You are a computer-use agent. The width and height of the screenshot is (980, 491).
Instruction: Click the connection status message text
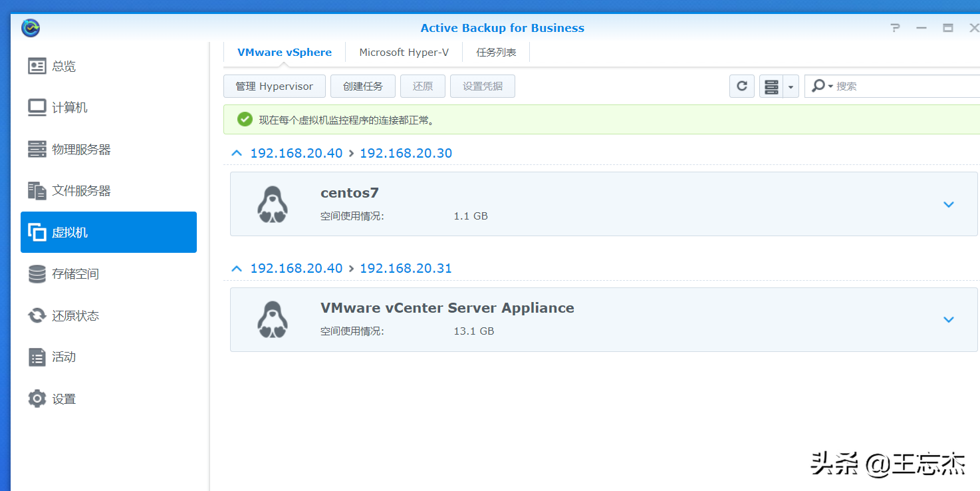[x=346, y=120]
